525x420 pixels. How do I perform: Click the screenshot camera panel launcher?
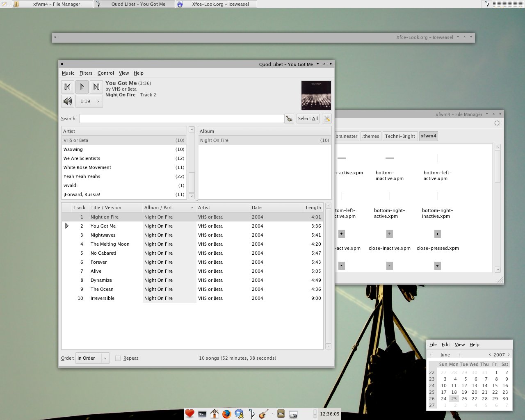click(x=293, y=414)
